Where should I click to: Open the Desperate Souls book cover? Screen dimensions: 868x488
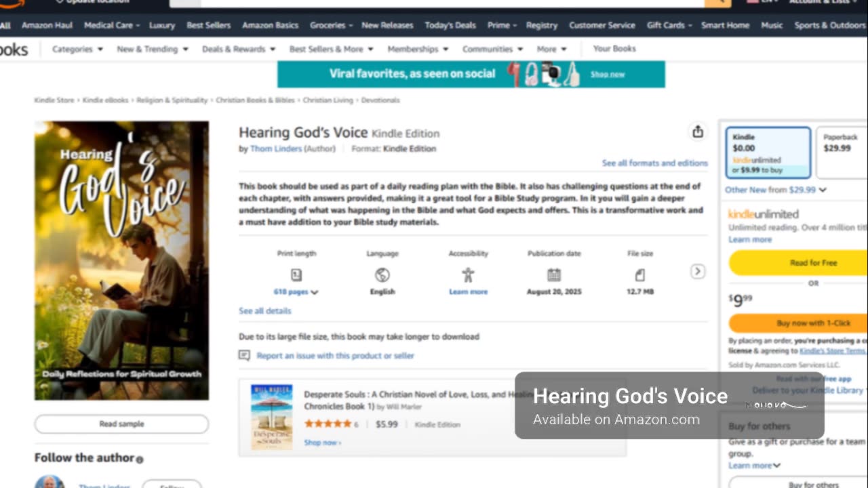pos(271,417)
